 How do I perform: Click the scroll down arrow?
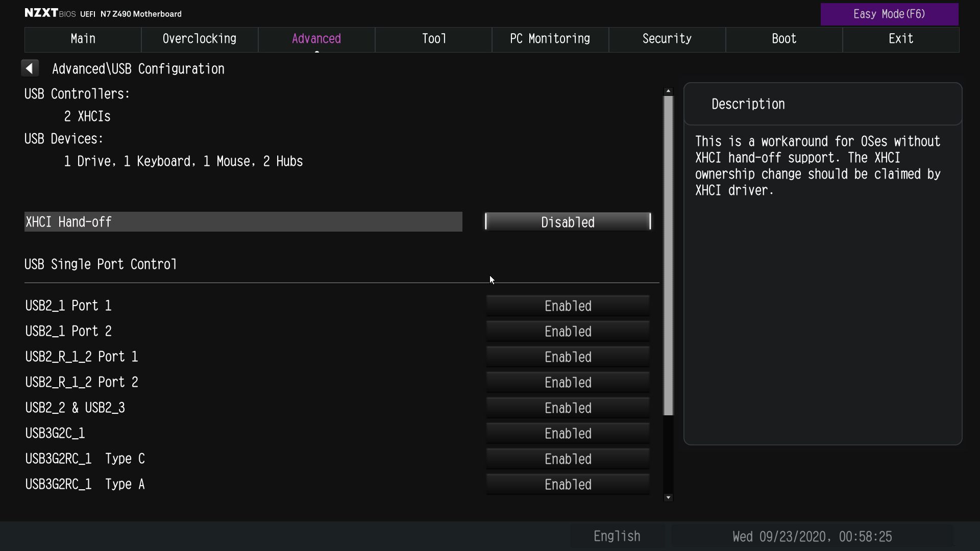point(668,497)
